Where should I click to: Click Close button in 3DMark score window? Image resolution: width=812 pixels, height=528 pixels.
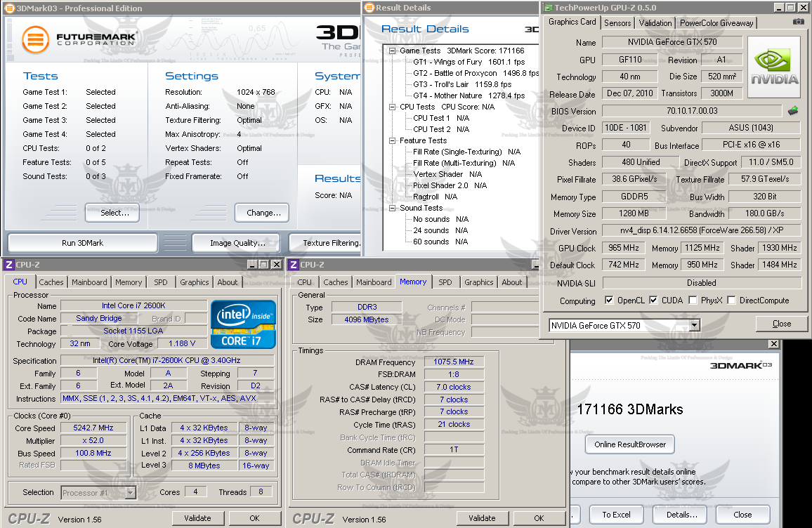[x=742, y=515]
